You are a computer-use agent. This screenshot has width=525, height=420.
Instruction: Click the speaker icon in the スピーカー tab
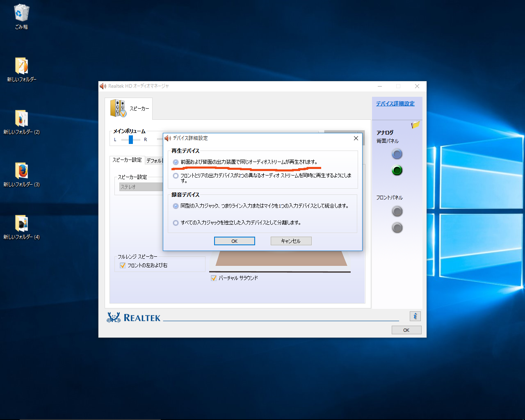point(118,108)
